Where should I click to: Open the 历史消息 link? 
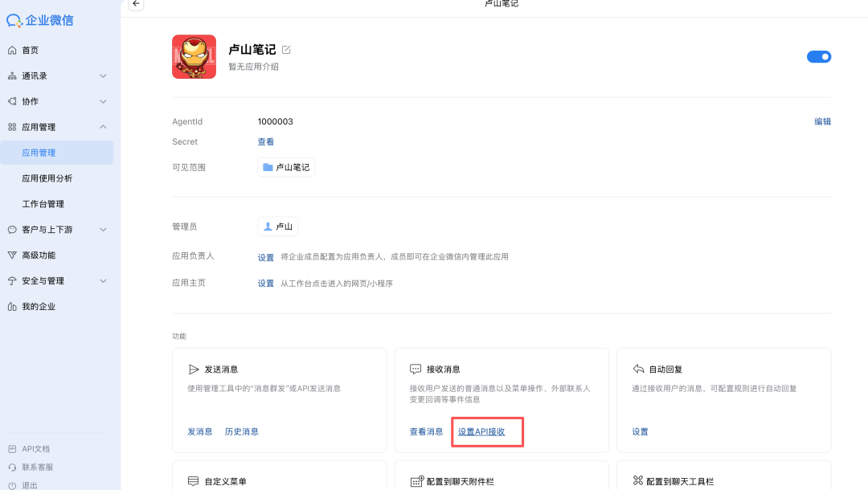tap(241, 432)
